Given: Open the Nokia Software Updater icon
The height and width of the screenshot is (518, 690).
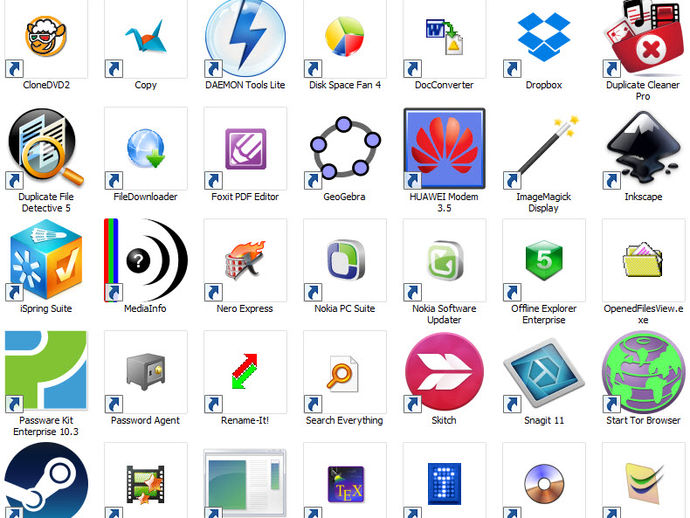Looking at the screenshot, I should (x=445, y=260).
